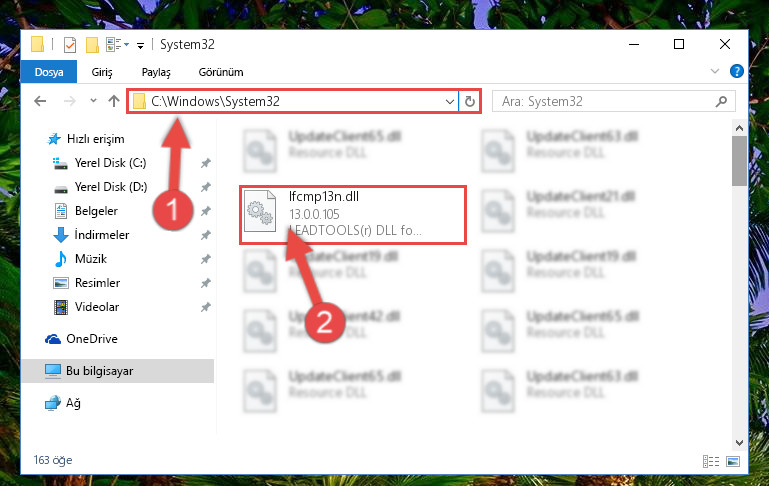Image resolution: width=769 pixels, height=486 pixels.
Task: Click the Ara: System32 search field
Action: [604, 102]
